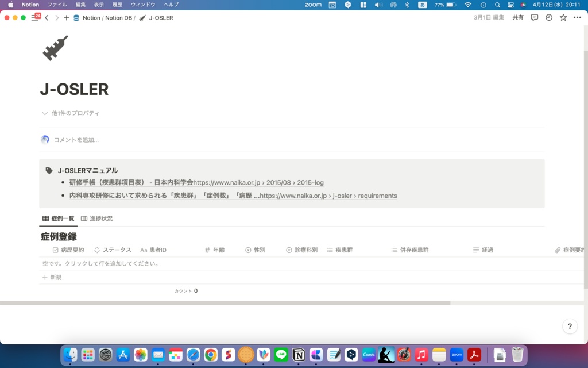Open 年齢 column header menu
The image size is (588, 368).
point(215,250)
